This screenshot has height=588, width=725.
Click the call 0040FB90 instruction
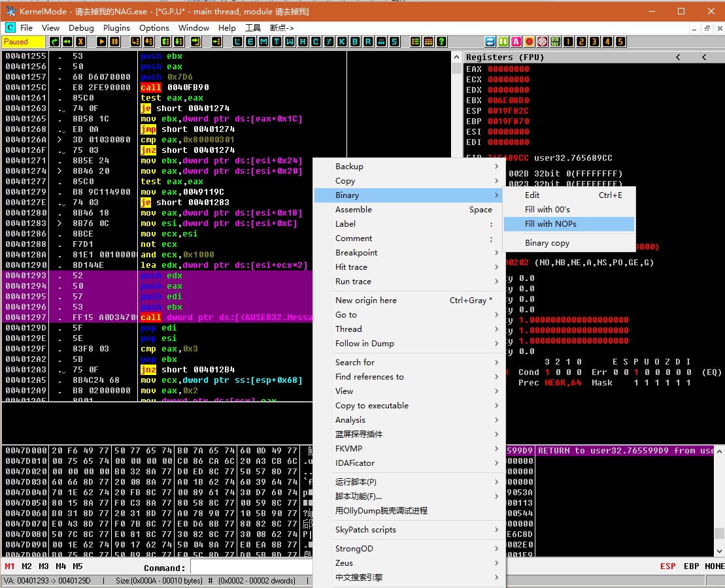pyautogui.click(x=175, y=88)
